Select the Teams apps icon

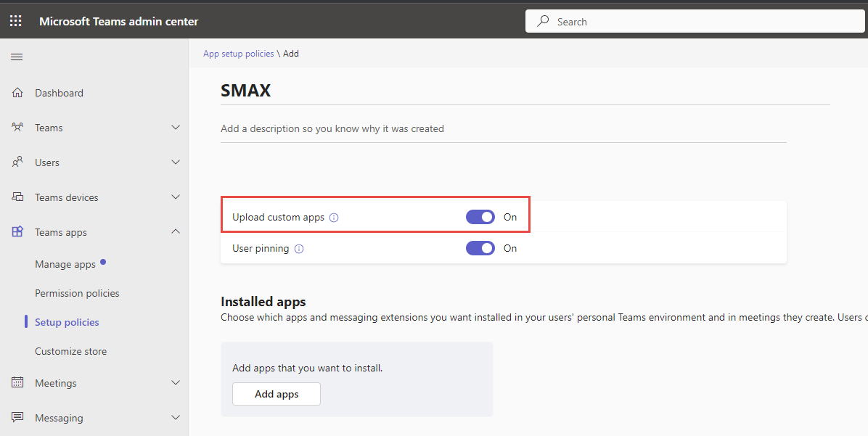[16, 231]
